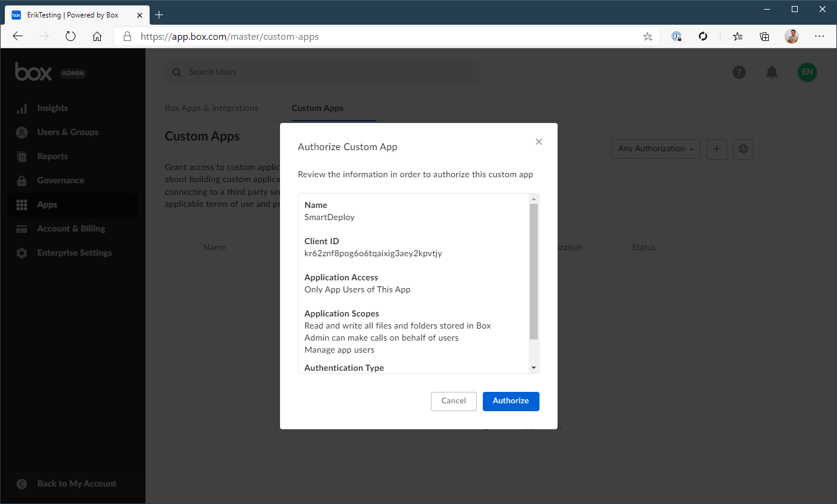Click the Box logo in sidebar
This screenshot has height=504, width=837.
tap(34, 72)
